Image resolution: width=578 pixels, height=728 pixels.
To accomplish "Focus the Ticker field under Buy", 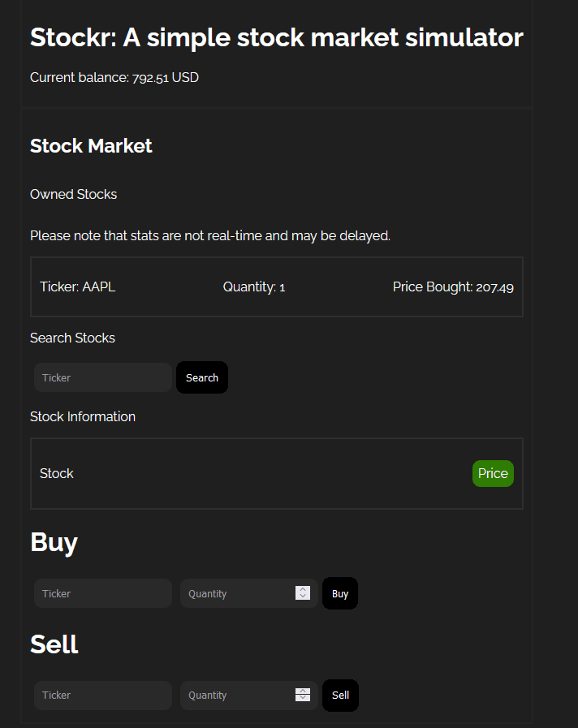I will tap(102, 593).
